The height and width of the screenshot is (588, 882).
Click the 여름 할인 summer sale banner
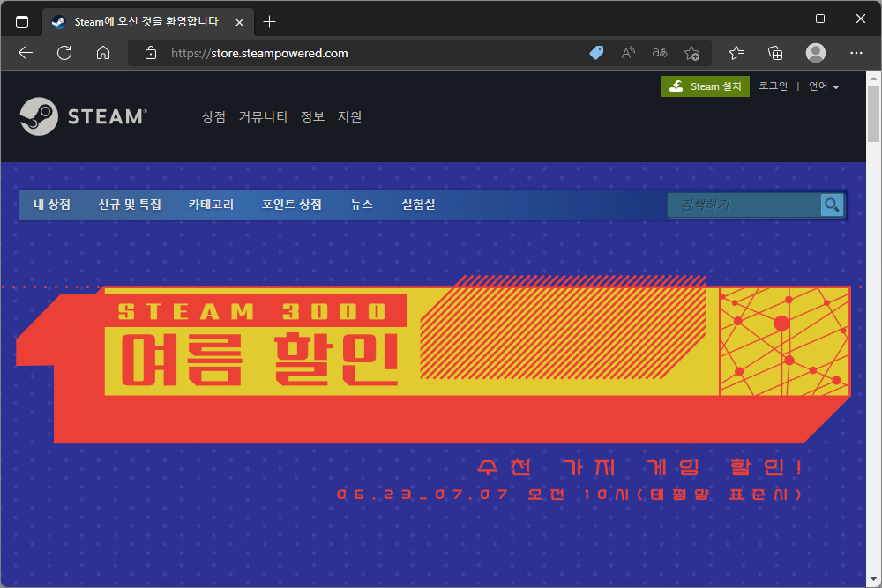pos(433,360)
